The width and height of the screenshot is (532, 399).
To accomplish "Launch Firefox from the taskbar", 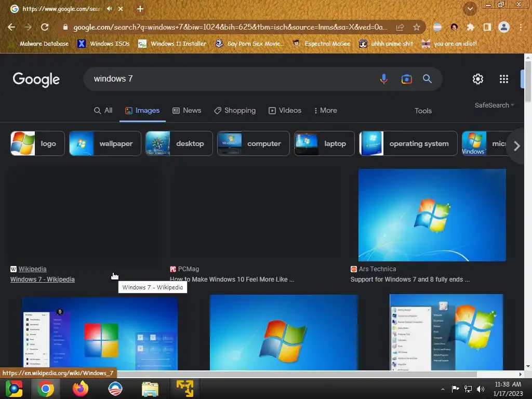I will tap(81, 389).
